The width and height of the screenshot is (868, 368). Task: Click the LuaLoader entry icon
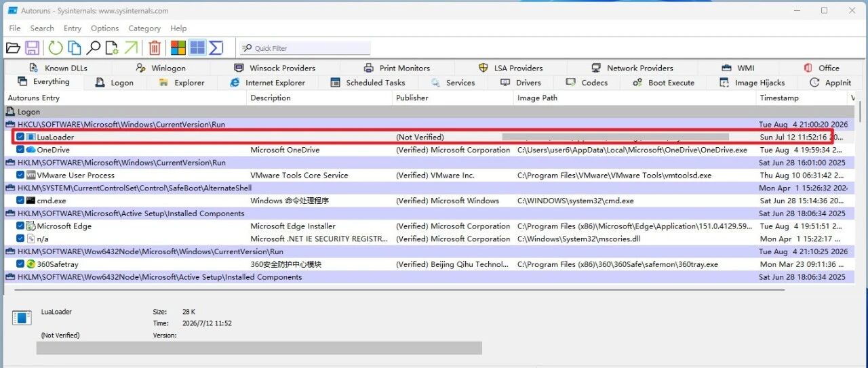[31, 137]
